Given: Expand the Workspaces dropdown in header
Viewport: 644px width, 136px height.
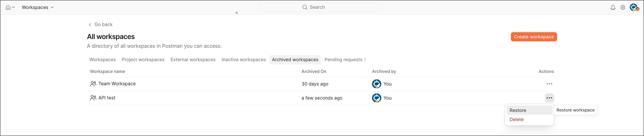Looking at the screenshot, I should [x=37, y=7].
